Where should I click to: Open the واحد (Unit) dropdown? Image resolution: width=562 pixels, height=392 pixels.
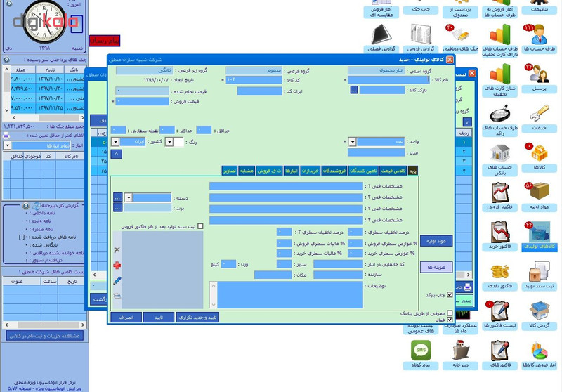point(352,142)
